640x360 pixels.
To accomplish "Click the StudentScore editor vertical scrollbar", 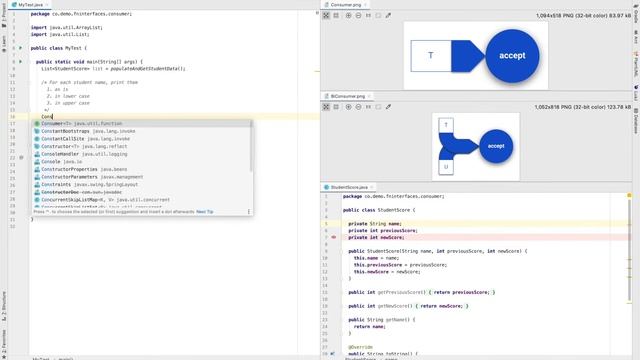I will coord(630,251).
